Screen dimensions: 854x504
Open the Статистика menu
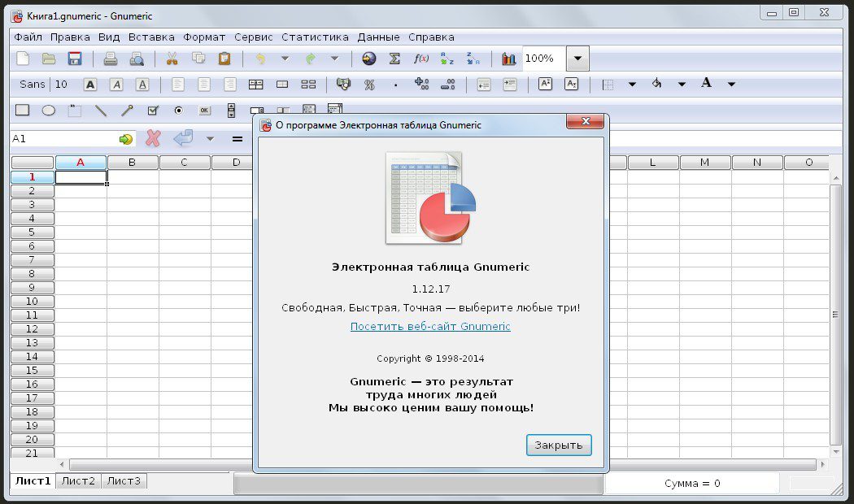click(315, 37)
